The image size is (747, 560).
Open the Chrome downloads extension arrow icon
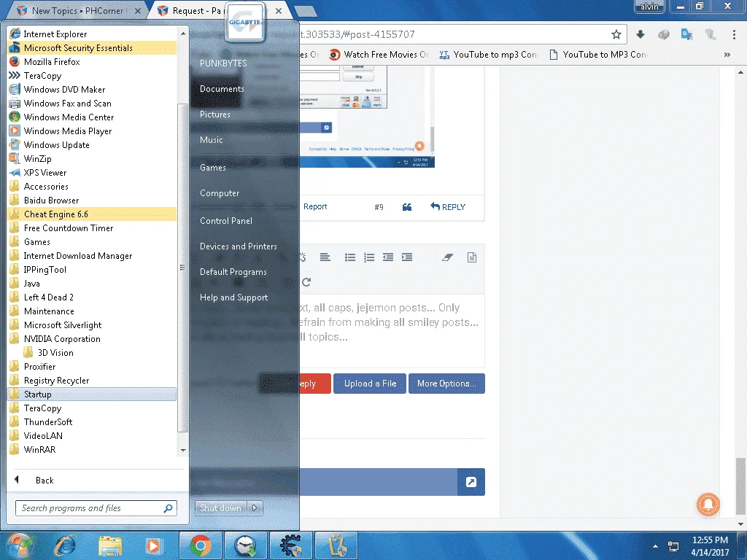640,34
